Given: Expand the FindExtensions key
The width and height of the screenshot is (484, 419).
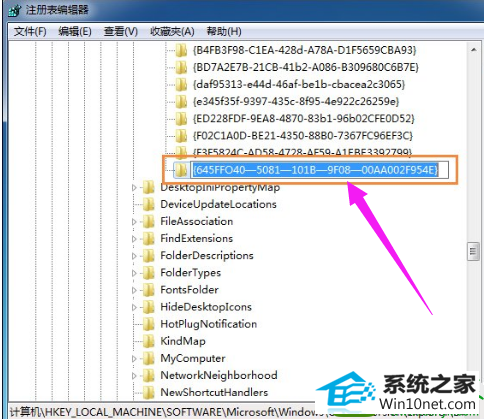Looking at the screenshot, I should click(134, 239).
